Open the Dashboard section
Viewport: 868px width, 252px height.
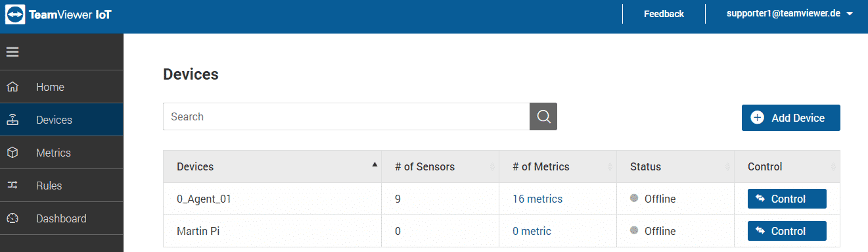pos(62,218)
